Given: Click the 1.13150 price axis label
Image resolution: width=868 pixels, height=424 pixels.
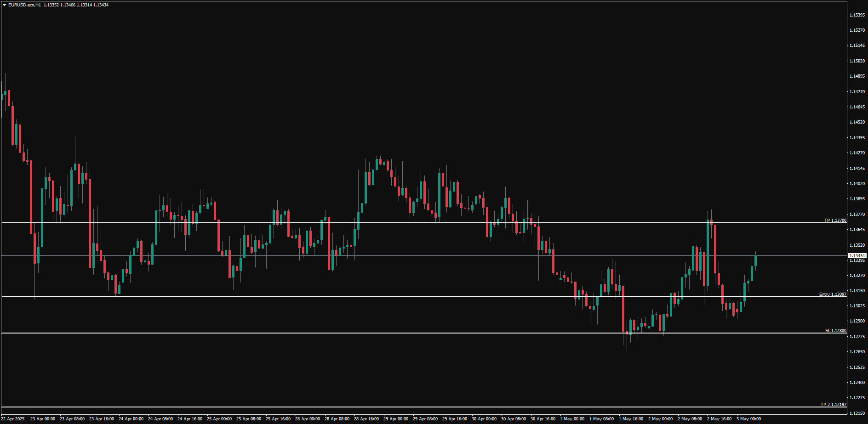Looking at the screenshot, I should click(857, 291).
